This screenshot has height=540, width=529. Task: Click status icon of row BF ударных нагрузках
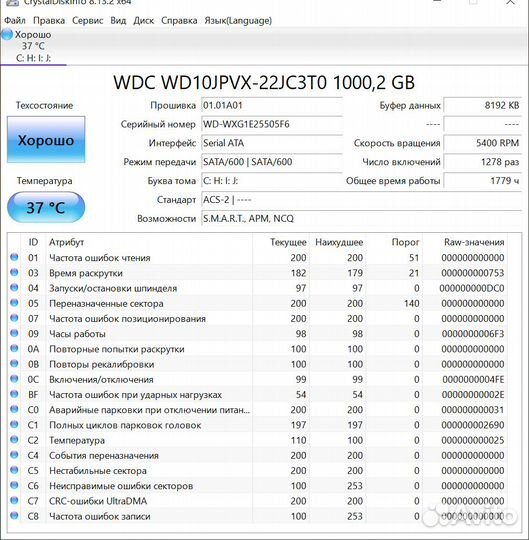point(14,394)
